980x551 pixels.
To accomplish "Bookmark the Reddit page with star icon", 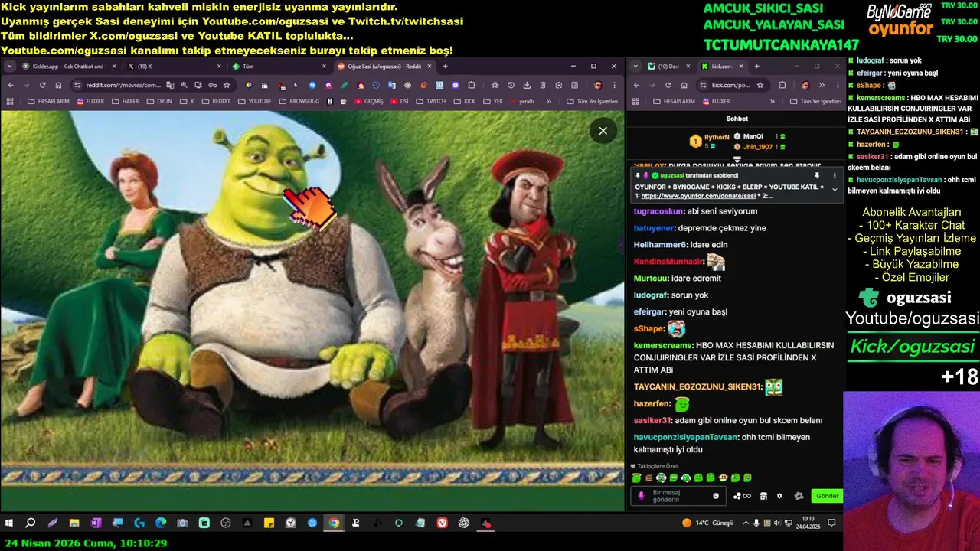I will (227, 85).
